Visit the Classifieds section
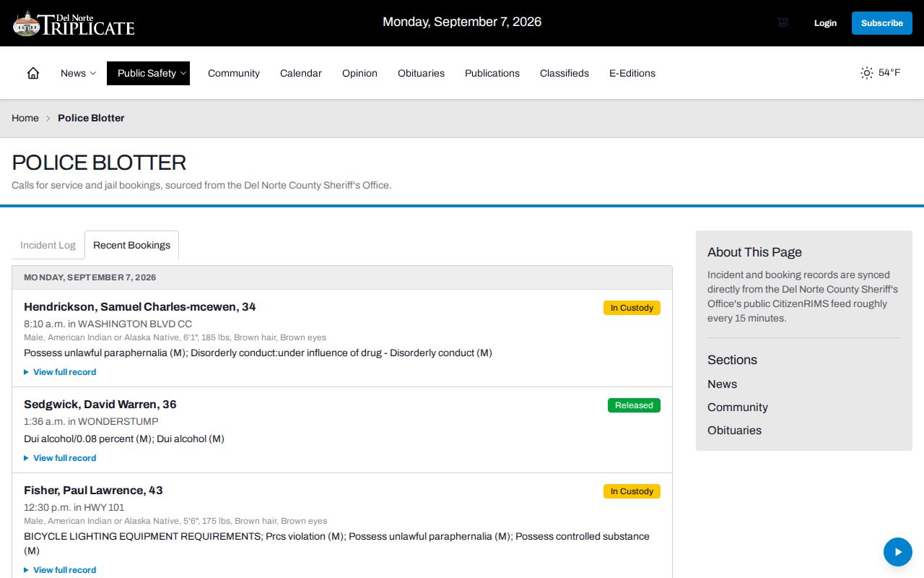This screenshot has height=578, width=924. click(x=565, y=73)
